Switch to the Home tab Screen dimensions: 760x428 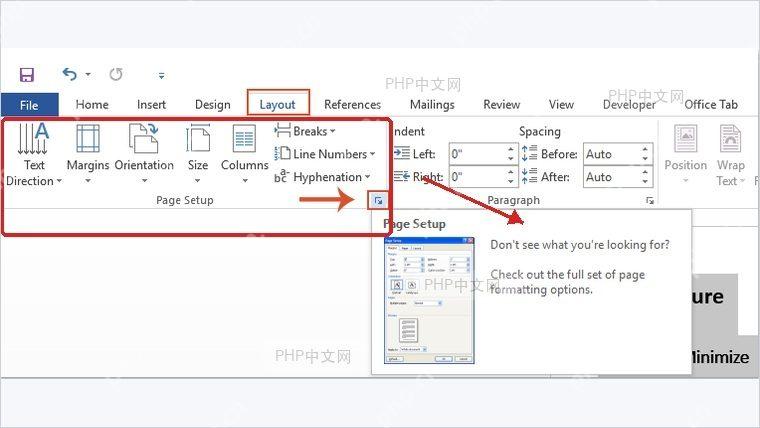(x=92, y=105)
